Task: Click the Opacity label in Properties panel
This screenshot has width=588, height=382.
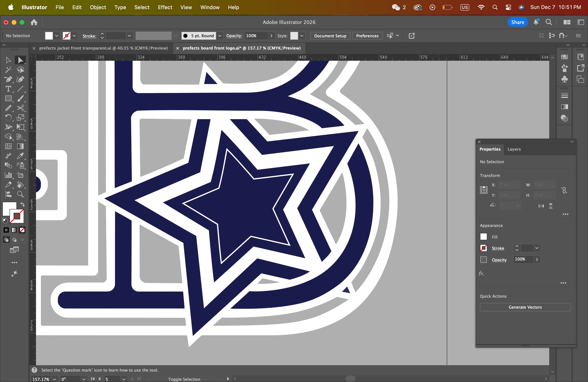Action: pyautogui.click(x=499, y=260)
